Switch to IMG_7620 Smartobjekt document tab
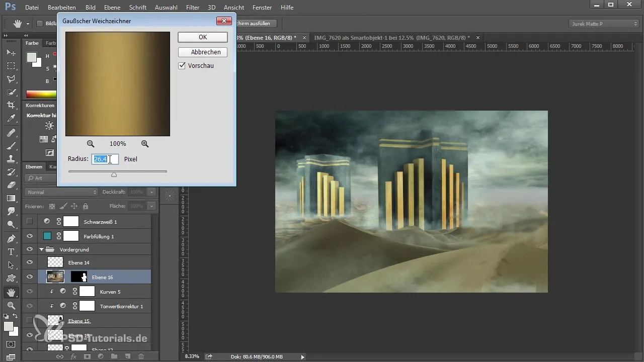 pyautogui.click(x=391, y=38)
